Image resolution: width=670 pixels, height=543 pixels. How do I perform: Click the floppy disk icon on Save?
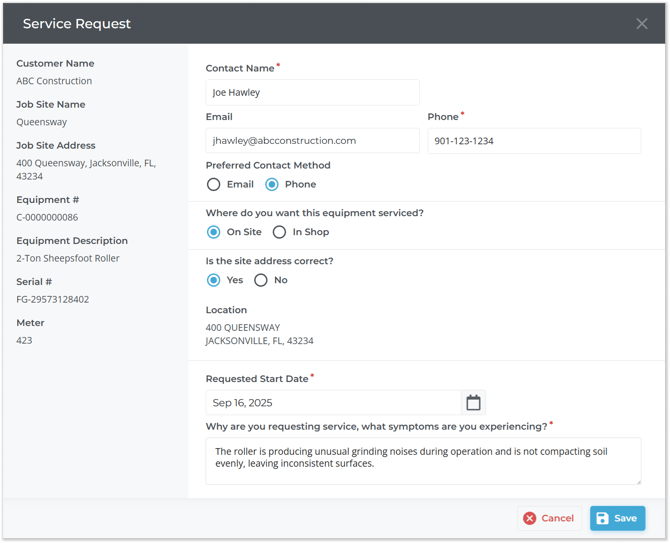pos(602,518)
